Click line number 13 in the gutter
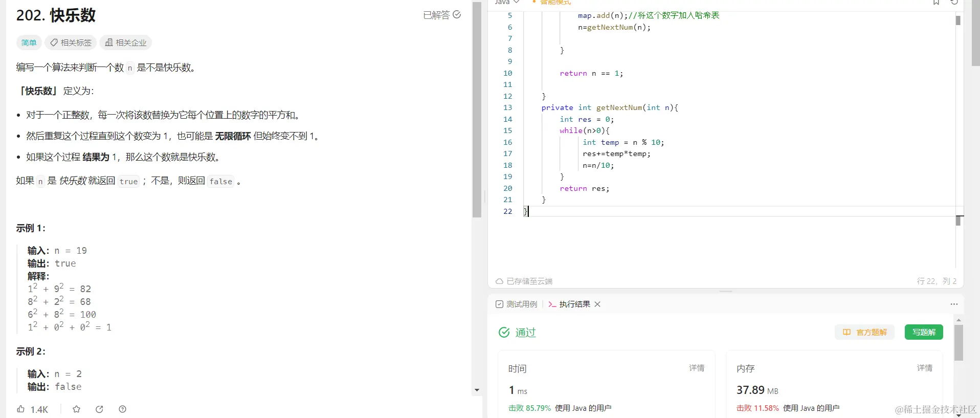980x418 pixels. 507,107
